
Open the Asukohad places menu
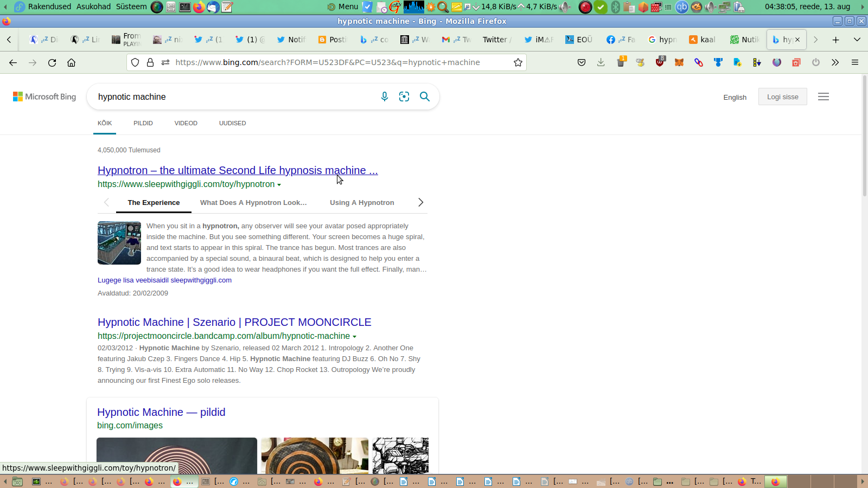tap(93, 7)
